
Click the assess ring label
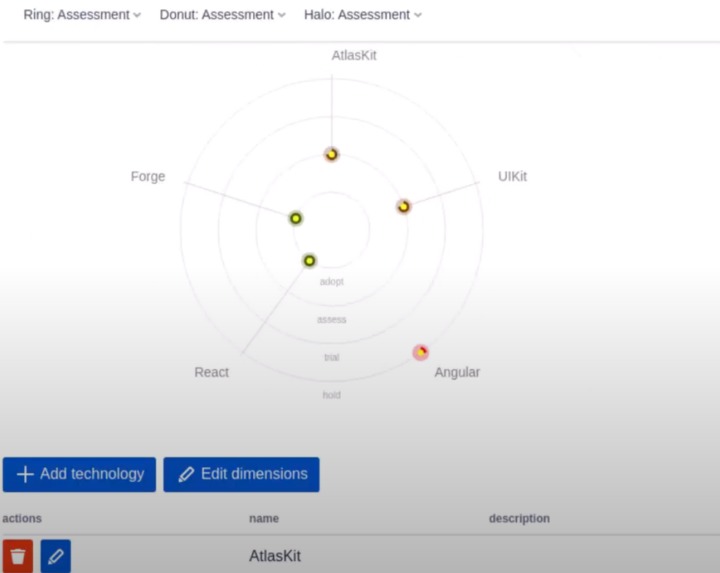332,320
